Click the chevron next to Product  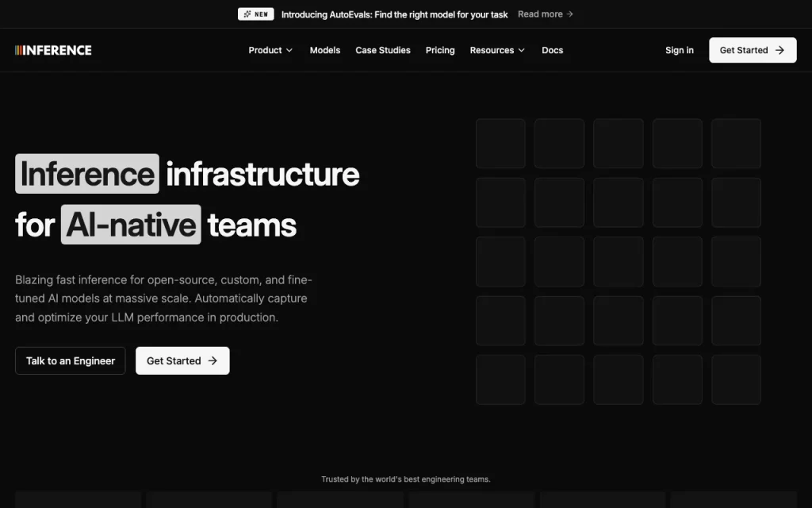click(289, 50)
